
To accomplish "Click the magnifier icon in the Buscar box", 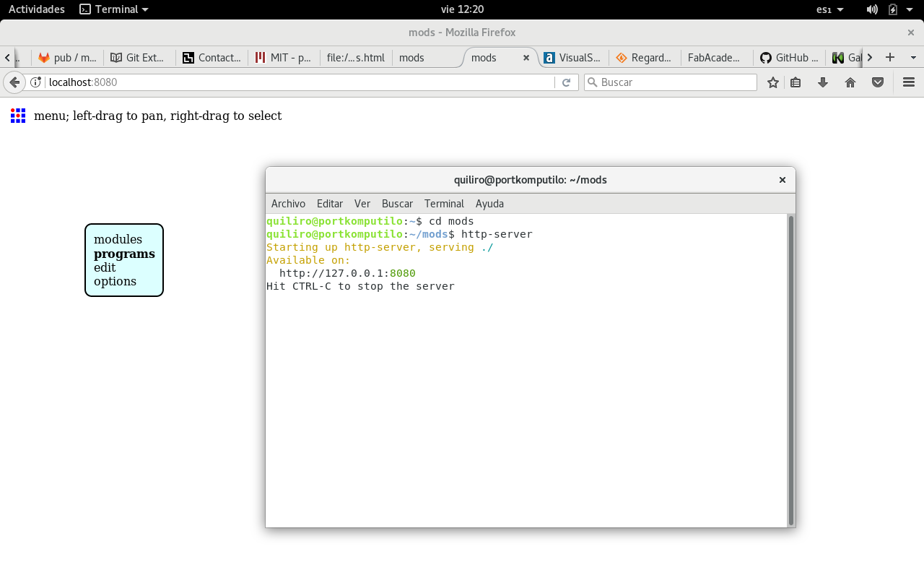I will pos(593,82).
